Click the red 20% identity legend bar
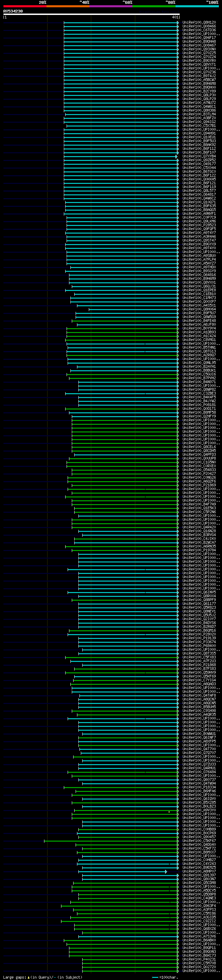Viewport: 222px width, 980px height. (25, 6)
